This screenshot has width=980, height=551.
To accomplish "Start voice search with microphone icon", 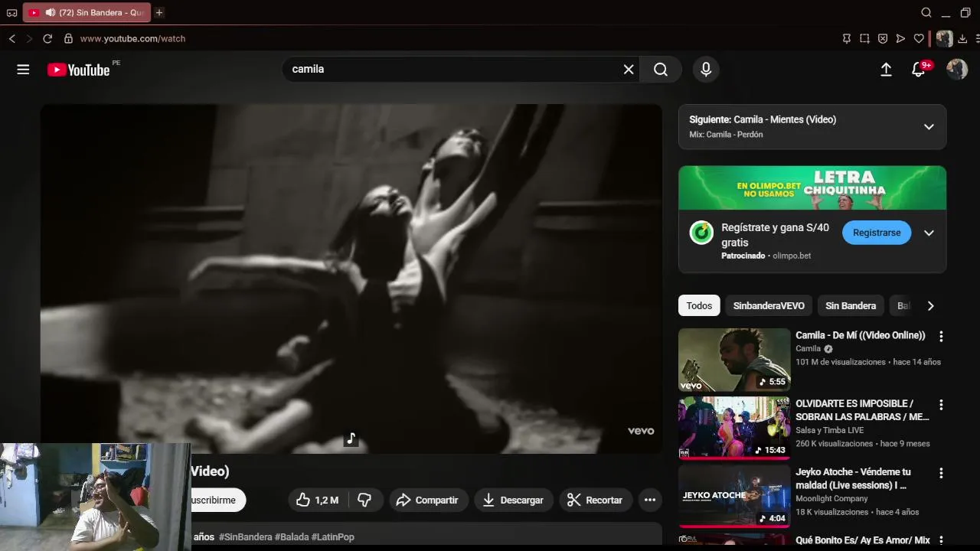I will point(706,70).
